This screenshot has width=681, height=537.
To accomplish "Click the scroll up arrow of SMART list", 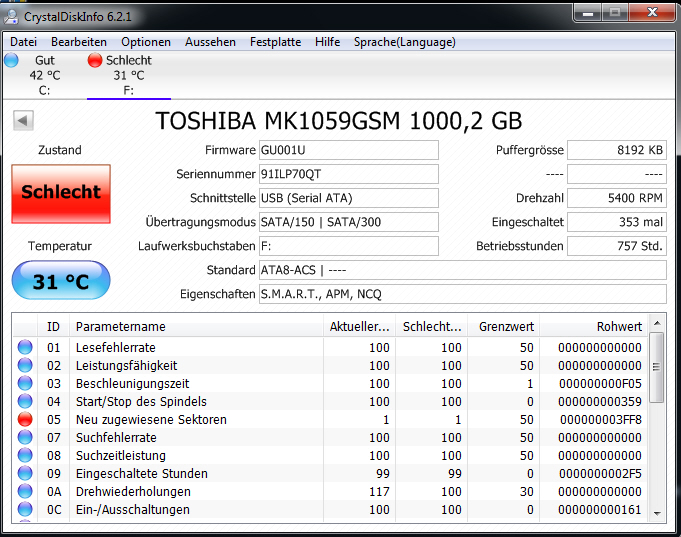I will pos(657,323).
